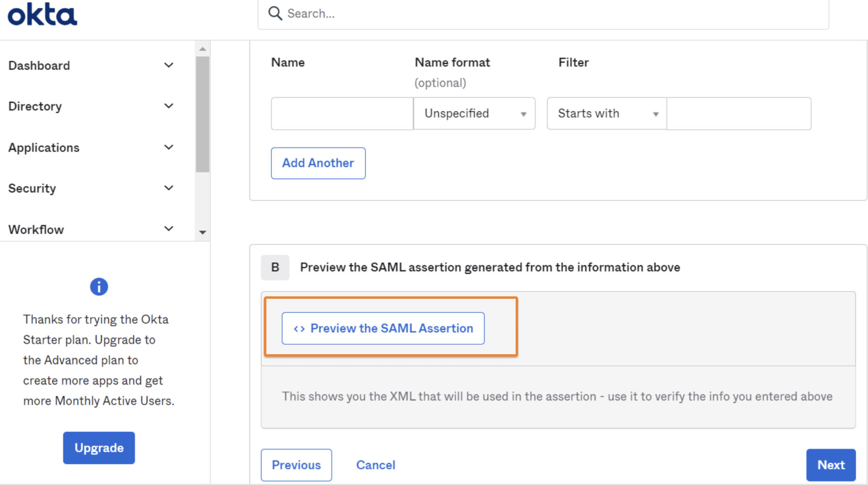
Task: Click the downward scroll arrow below the sidebar
Action: [202, 232]
